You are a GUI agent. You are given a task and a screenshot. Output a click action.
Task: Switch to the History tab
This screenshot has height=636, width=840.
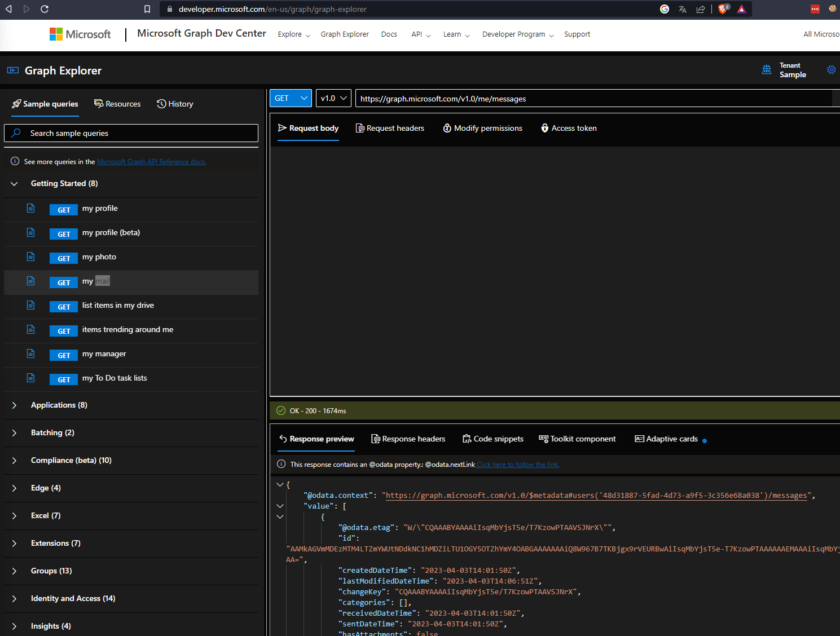point(175,104)
